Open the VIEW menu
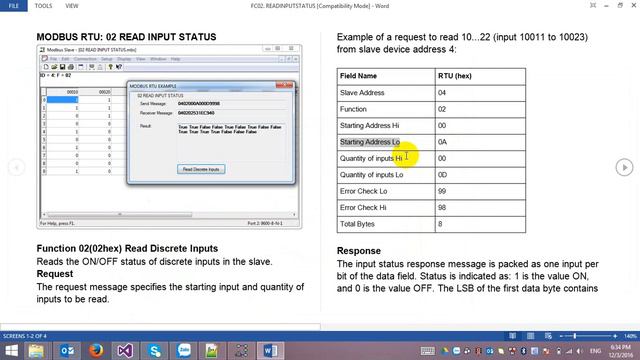The height and width of the screenshot is (360, 640). [x=72, y=6]
